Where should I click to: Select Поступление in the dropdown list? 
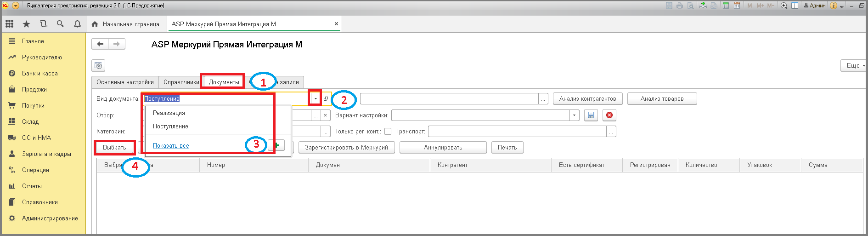[218, 126]
